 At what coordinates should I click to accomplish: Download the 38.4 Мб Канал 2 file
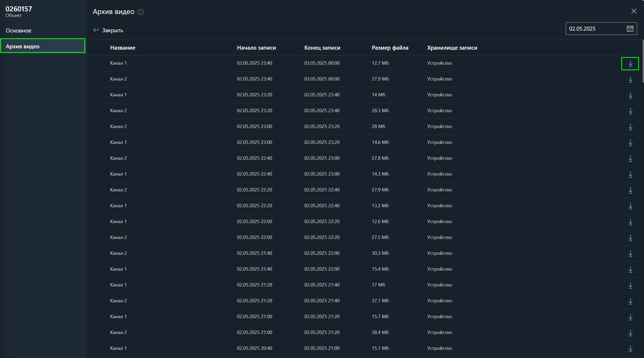coord(630,333)
